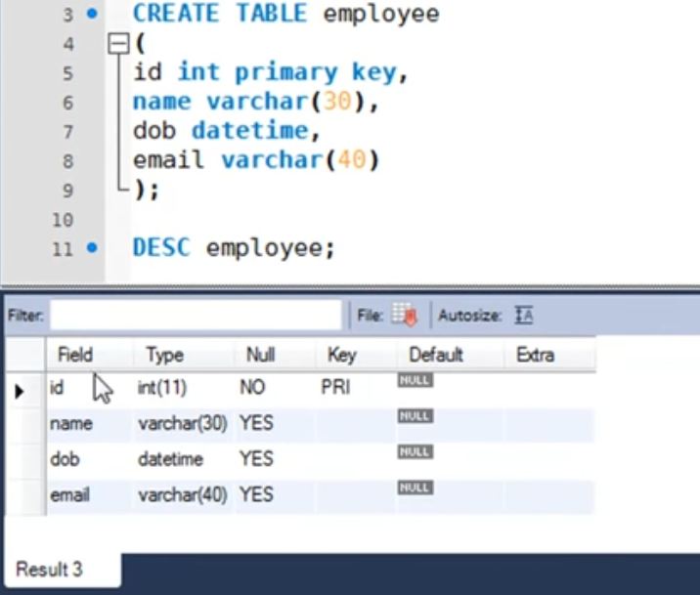This screenshot has height=595, width=700.
Task: Click the statement marker dot on line 11
Action: pos(92,247)
